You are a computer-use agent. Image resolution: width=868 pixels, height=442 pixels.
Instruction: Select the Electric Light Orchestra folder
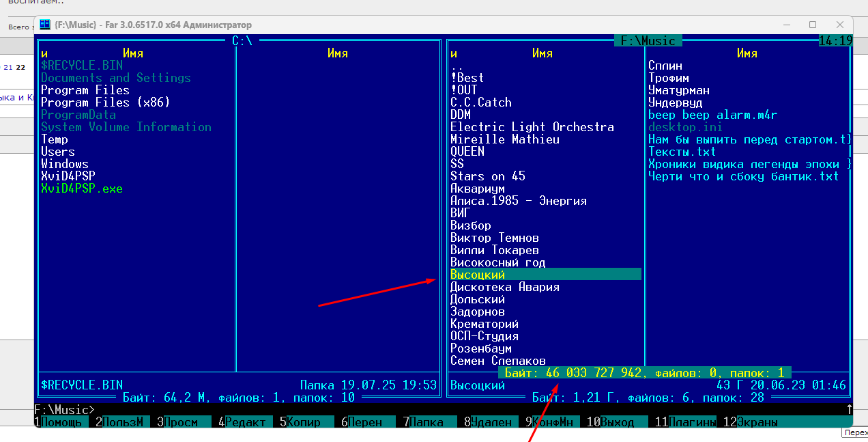532,127
